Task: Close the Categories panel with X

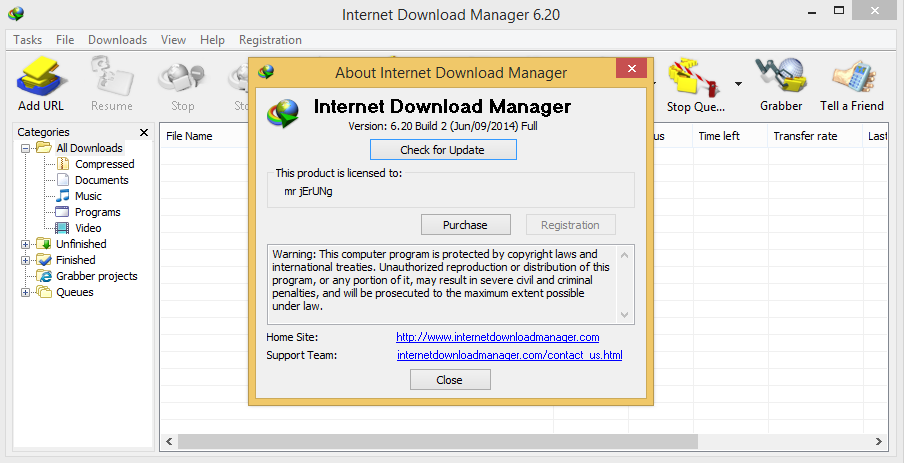Action: 144,133
